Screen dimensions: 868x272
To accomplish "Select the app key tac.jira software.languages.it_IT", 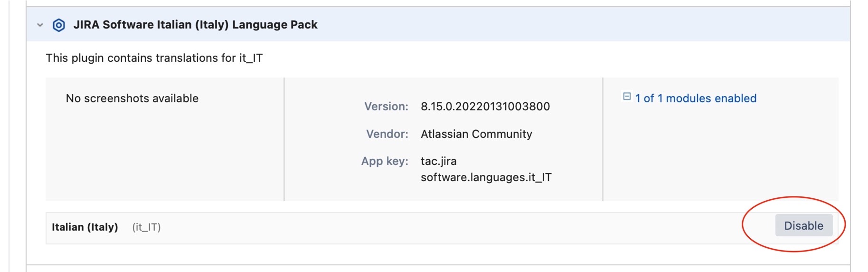I will click(486, 169).
